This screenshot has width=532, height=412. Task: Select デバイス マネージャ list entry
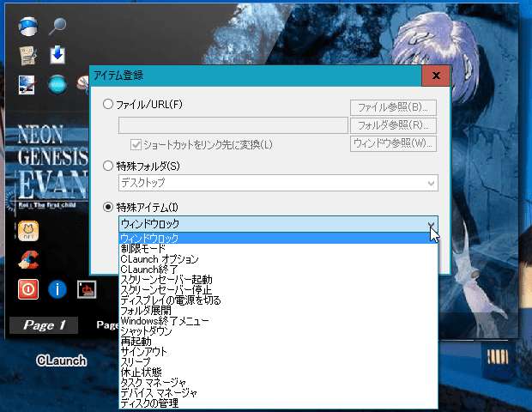(278, 393)
